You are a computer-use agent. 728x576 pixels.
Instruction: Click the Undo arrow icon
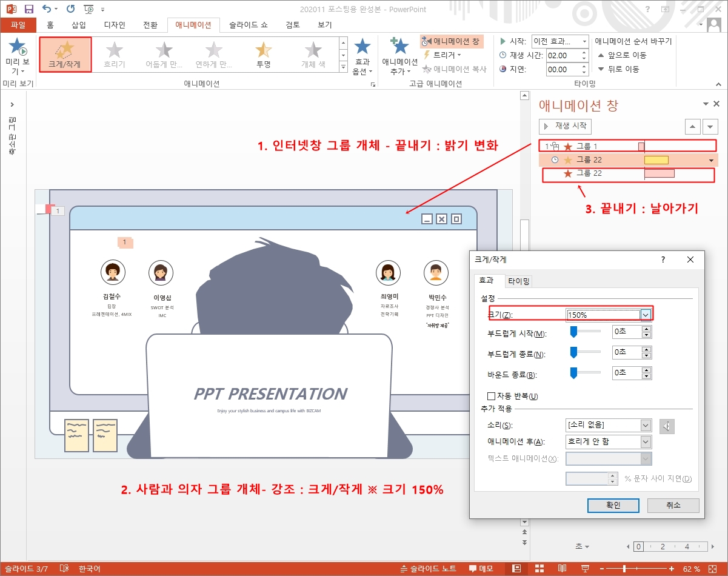(47, 9)
